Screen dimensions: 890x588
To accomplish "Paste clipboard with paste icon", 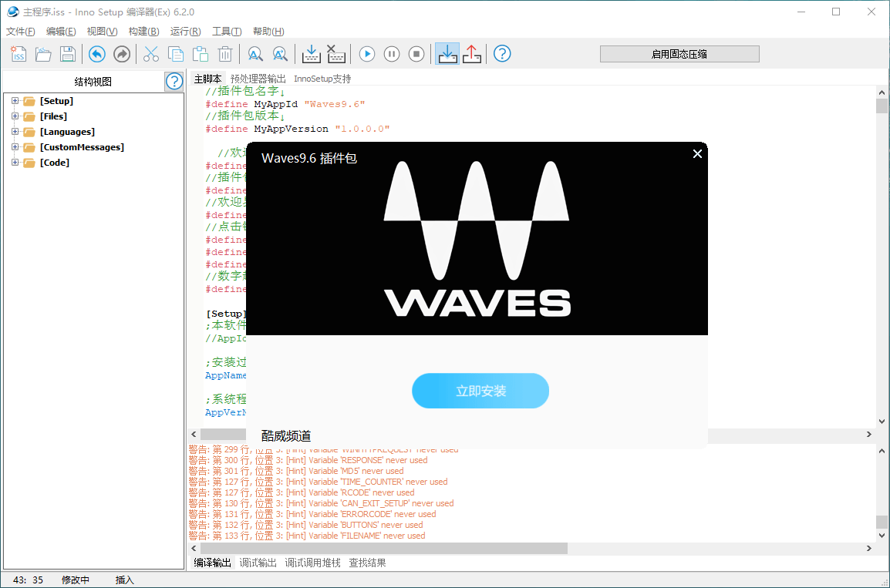I will (201, 54).
